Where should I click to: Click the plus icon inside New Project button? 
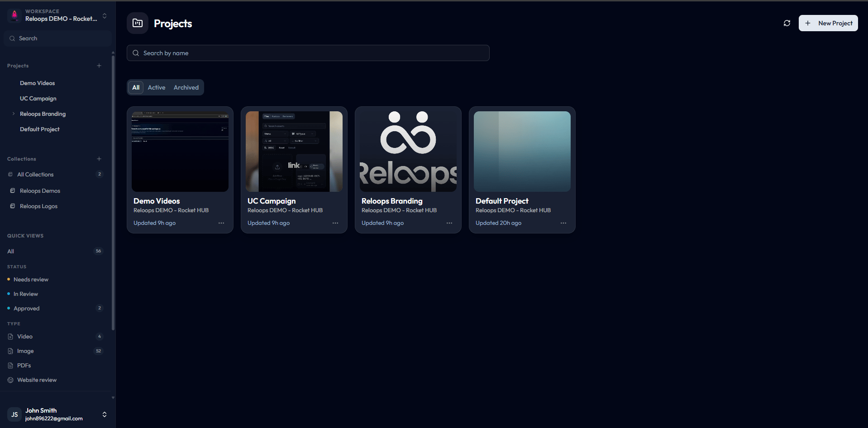click(x=808, y=23)
